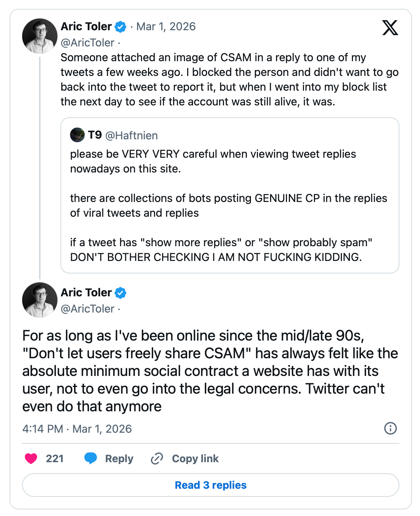Like the tweet with the heart icon
The height and width of the screenshot is (516, 420).
(31, 459)
